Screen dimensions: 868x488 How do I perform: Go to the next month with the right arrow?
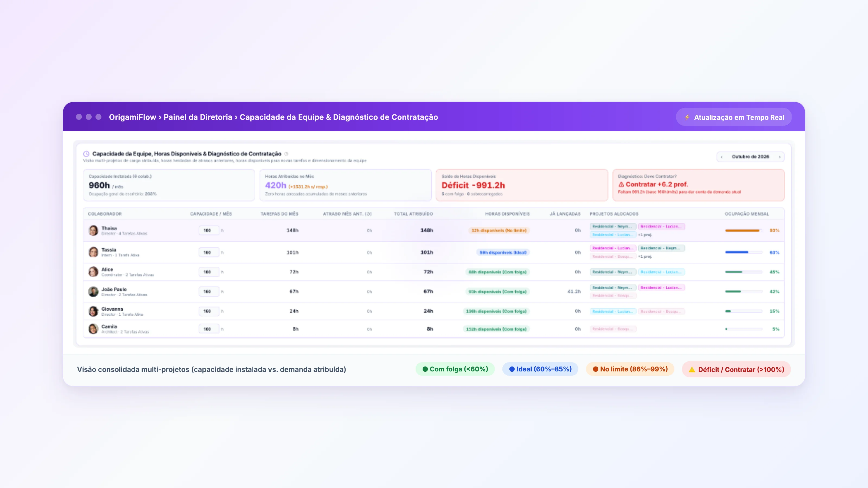(x=780, y=157)
